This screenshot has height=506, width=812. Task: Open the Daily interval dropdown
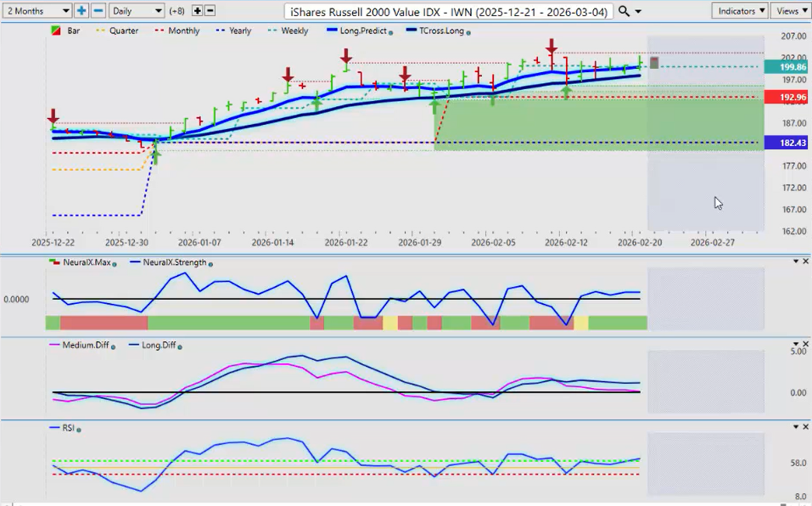click(136, 11)
